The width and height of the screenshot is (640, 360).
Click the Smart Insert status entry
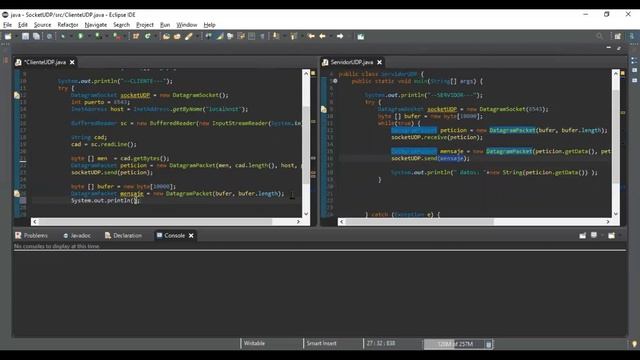[322, 343]
